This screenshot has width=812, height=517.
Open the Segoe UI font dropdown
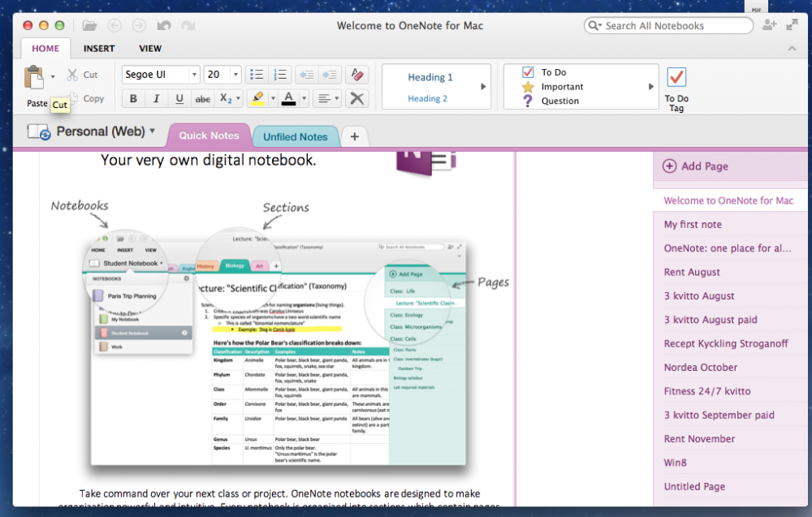pyautogui.click(x=194, y=75)
